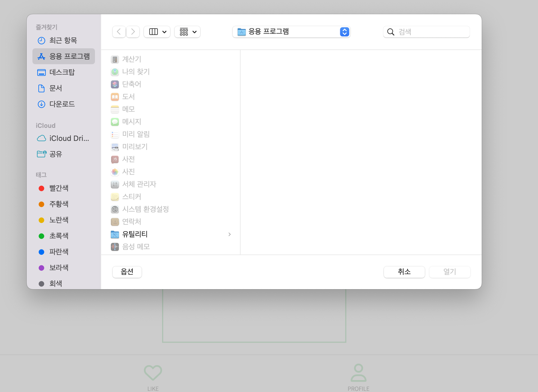Click the Stickies (스티커) app icon

(x=115, y=197)
